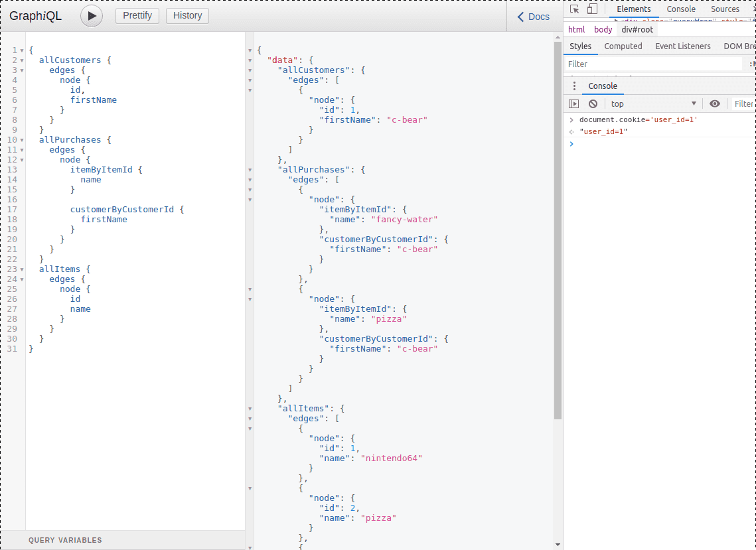Image resolution: width=756 pixels, height=550 pixels.
Task: Clear the console with the ban icon
Action: tap(593, 103)
